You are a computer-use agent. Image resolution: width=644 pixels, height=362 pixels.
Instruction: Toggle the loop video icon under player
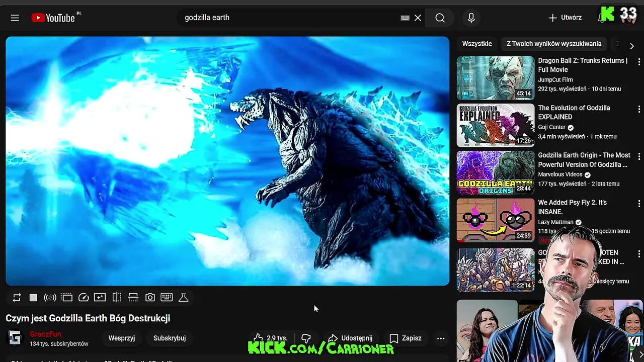pos(17,298)
